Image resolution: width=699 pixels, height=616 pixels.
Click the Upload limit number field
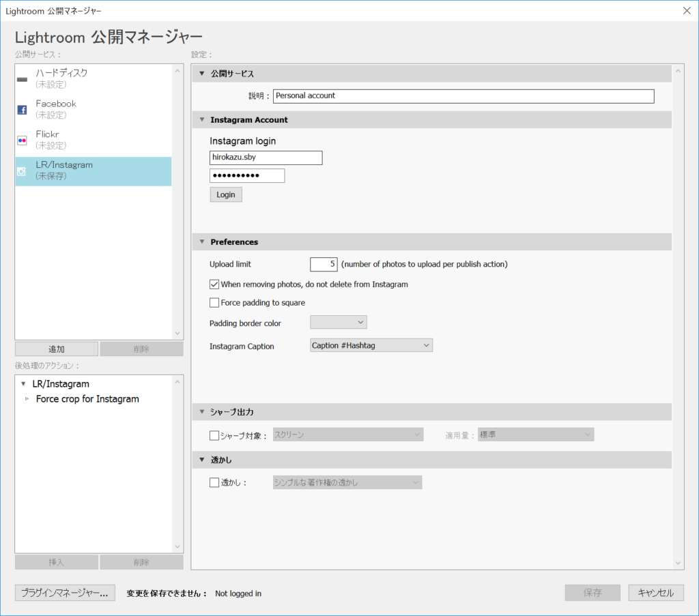[x=324, y=264]
